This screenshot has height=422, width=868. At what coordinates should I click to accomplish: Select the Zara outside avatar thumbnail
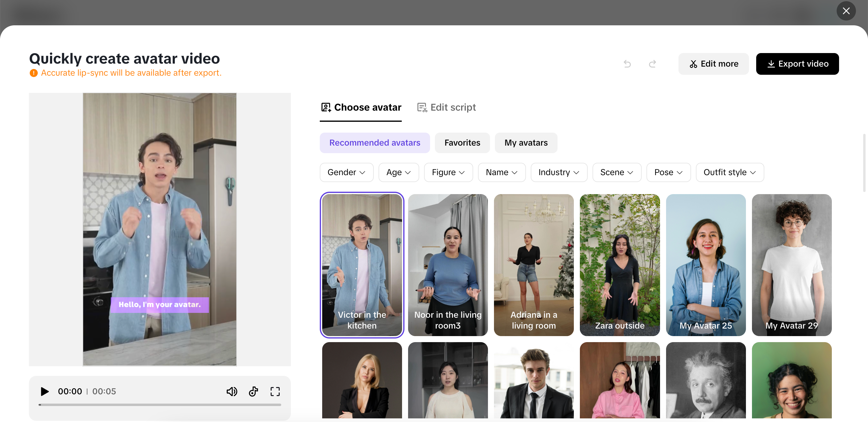pos(619,265)
